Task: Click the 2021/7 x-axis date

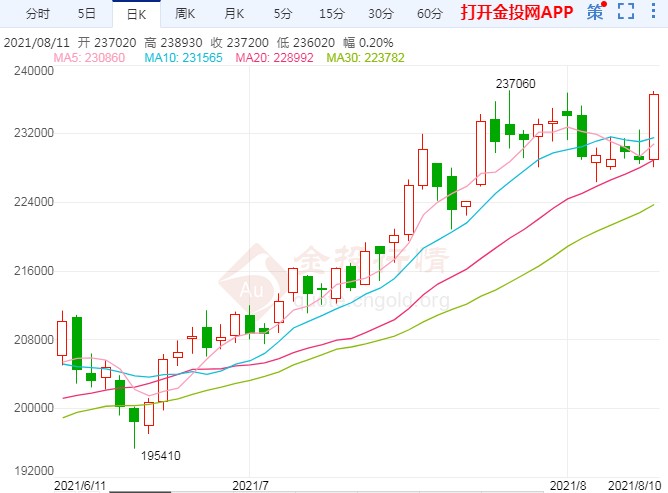Action: pyautogui.click(x=250, y=485)
